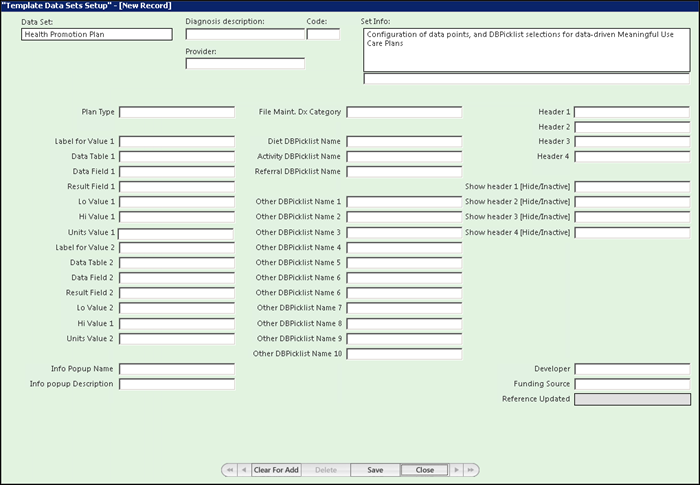This screenshot has height=486, width=700.
Task: Select the Other DBPicklist Name 9 field
Action: point(404,339)
